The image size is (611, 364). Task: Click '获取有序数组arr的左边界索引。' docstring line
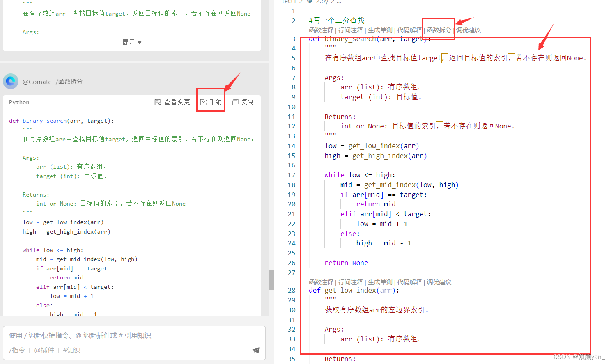coord(377,310)
